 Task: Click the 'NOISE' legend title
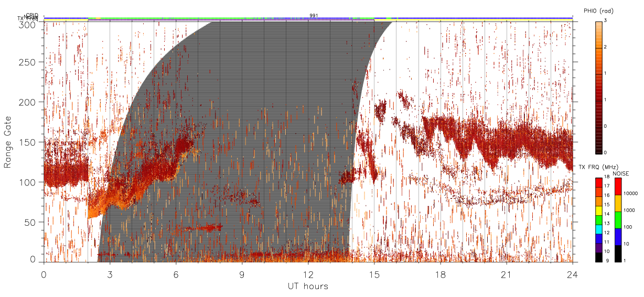pyautogui.click(x=621, y=173)
